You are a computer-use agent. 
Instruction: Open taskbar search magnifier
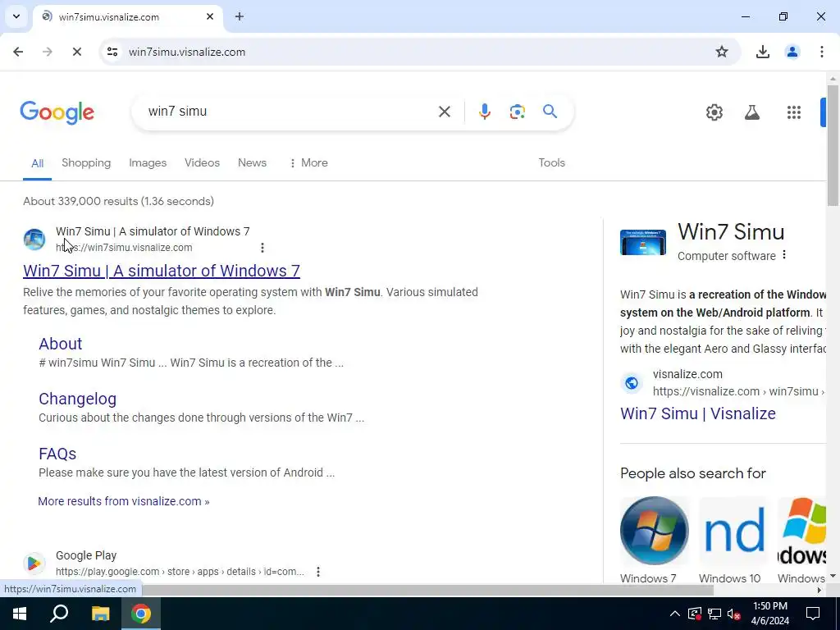(x=59, y=614)
